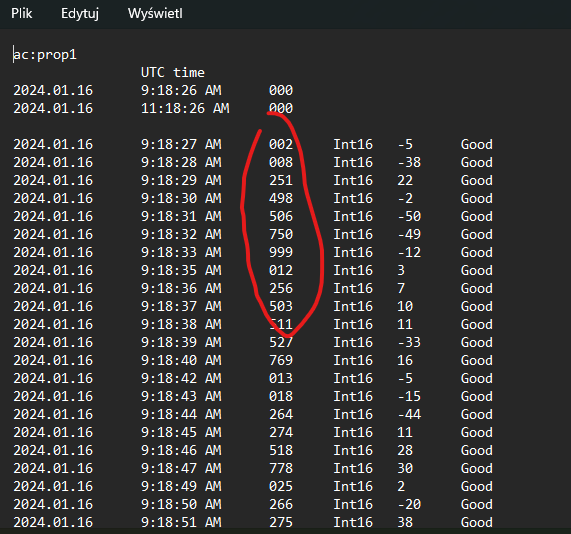Click Int16 in the 9:18:40 row
Screen dimensions: 571x534
tap(353, 360)
